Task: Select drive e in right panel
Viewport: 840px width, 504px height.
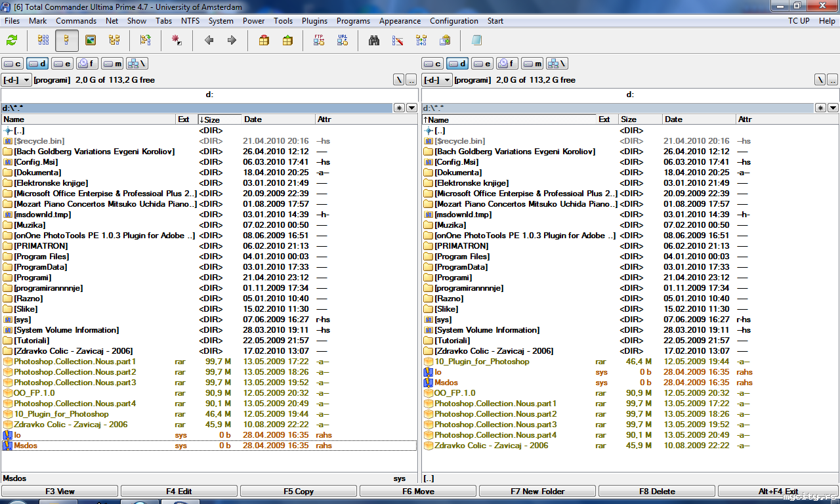Action: (482, 64)
